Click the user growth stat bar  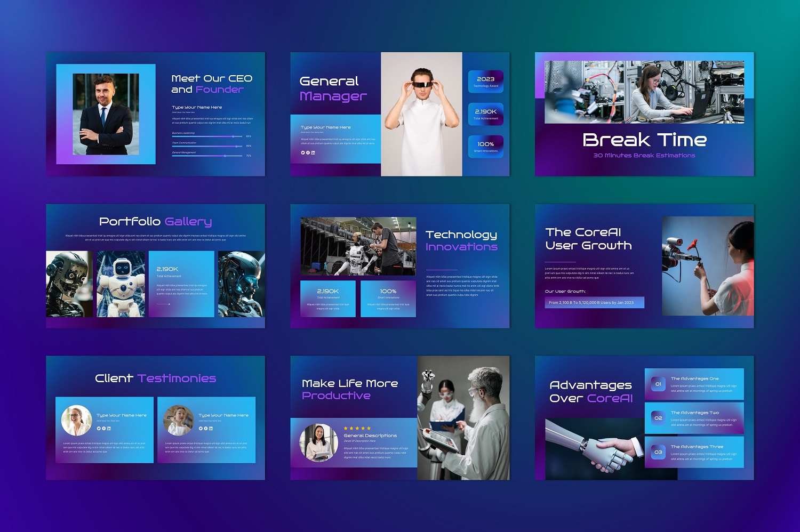pos(594,302)
